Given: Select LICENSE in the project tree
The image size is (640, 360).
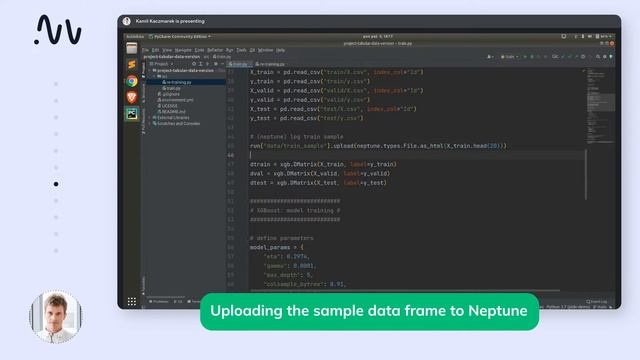Looking at the screenshot, I should [x=167, y=106].
